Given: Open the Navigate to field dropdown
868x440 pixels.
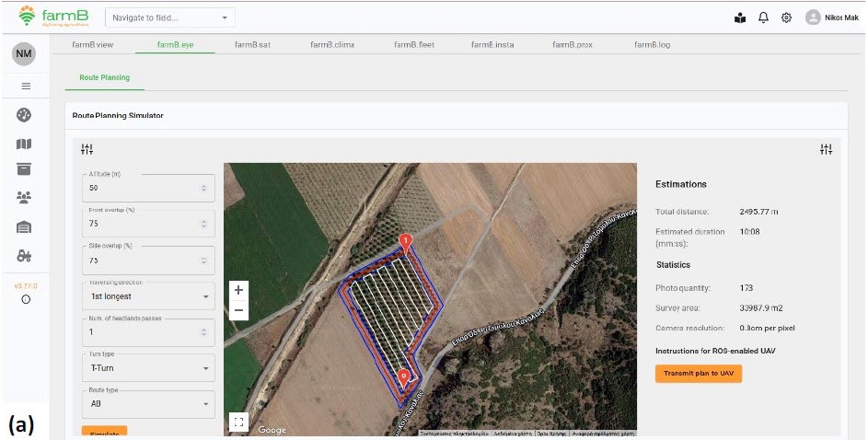Looking at the screenshot, I should click(170, 17).
